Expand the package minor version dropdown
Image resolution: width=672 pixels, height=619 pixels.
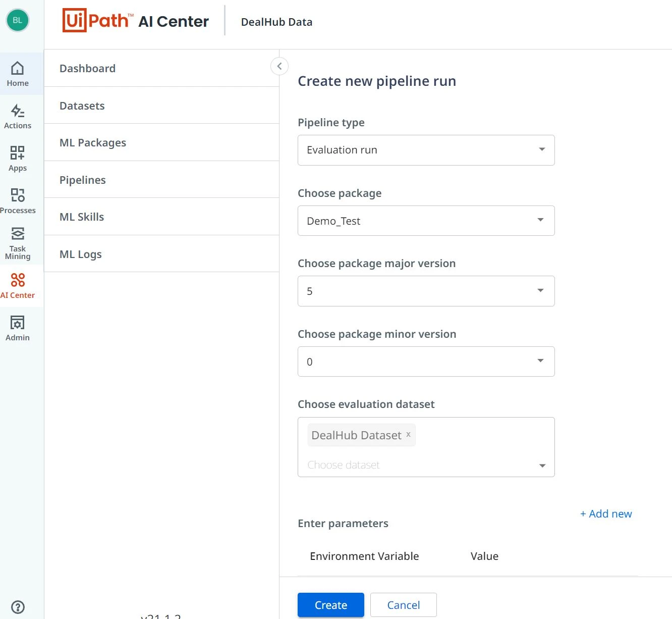pos(426,362)
